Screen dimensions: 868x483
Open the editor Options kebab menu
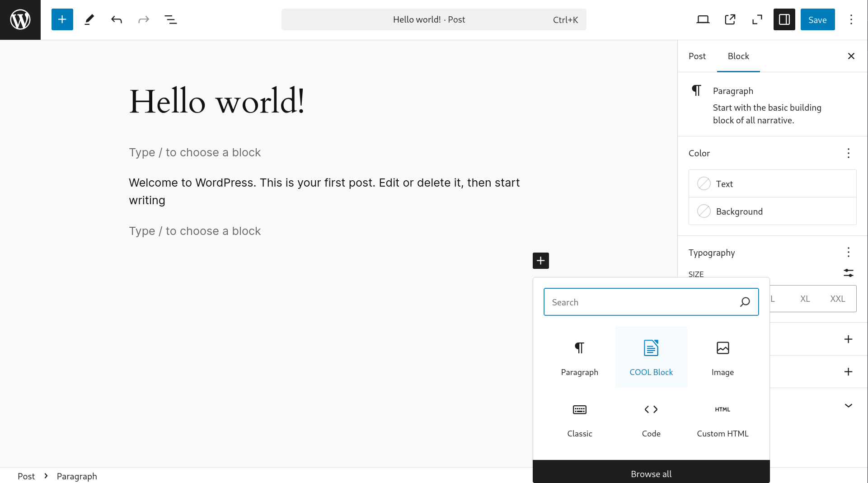[851, 20]
